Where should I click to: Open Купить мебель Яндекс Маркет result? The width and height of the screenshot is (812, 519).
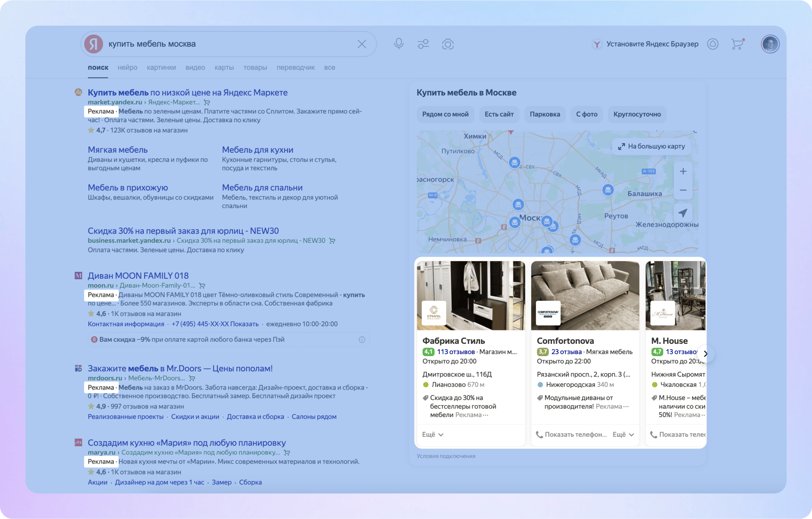[187, 92]
